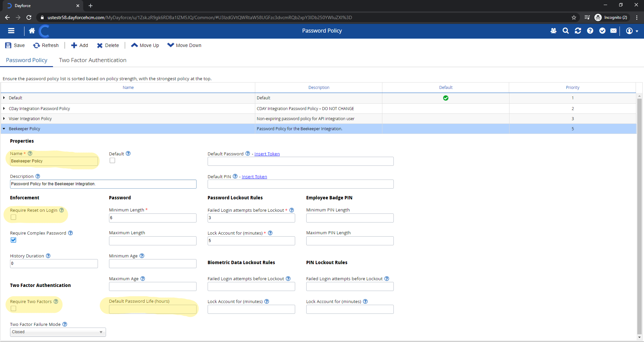Open a new browser tab
Screen dimensions: 644x342
(x=91, y=6)
